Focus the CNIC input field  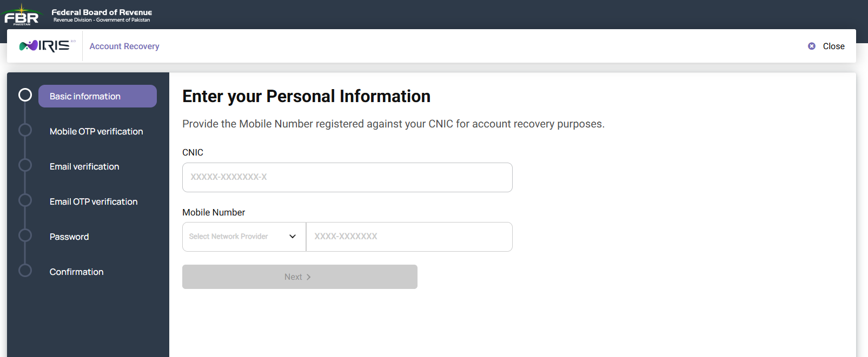pos(347,177)
